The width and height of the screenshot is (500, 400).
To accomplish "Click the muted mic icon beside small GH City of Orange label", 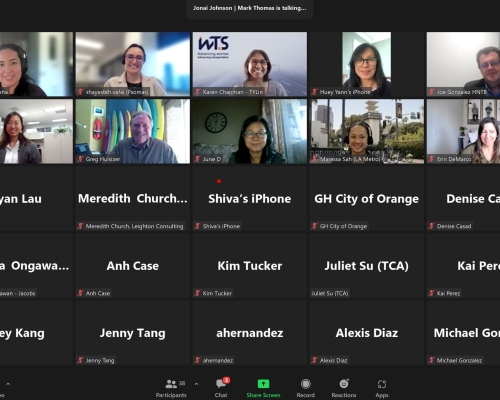I will pyautogui.click(x=314, y=226).
